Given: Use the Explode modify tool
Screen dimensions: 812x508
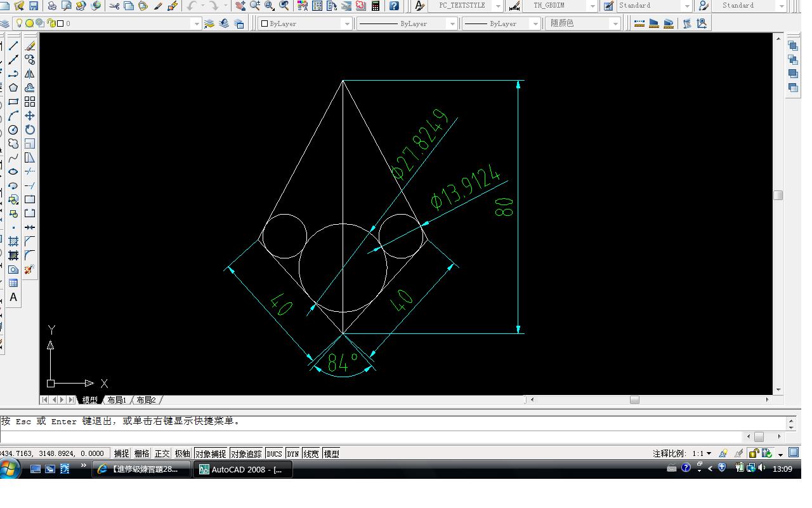Looking at the screenshot, I should [30, 269].
